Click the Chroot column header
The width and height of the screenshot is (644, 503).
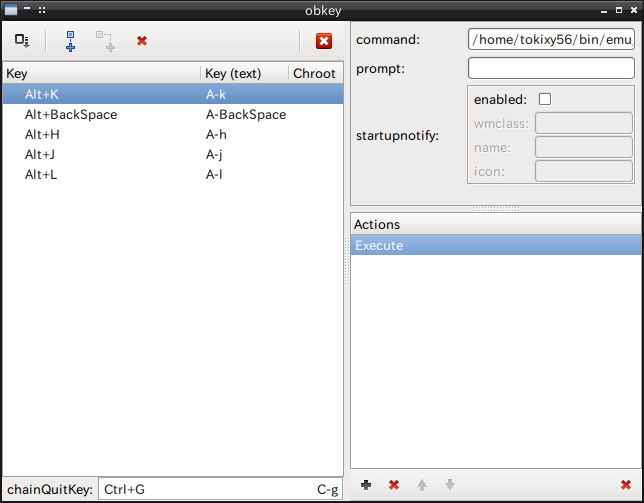316,73
